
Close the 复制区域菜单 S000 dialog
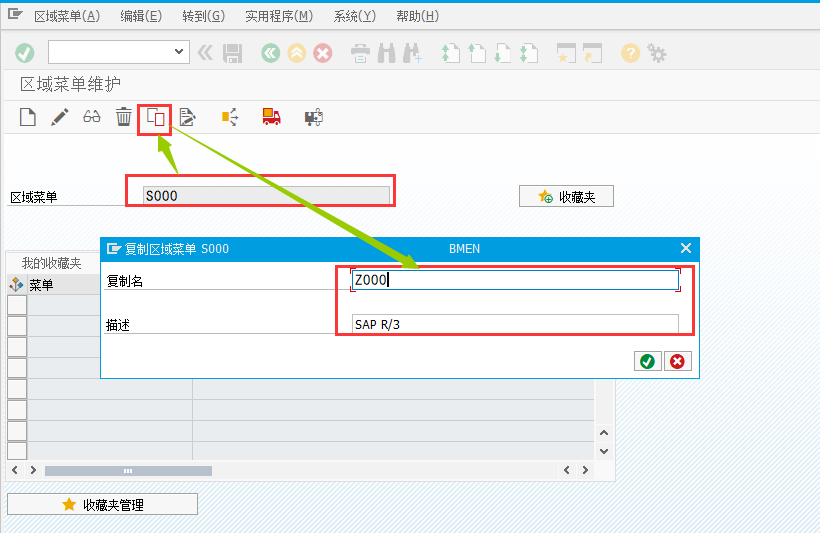[x=686, y=248]
